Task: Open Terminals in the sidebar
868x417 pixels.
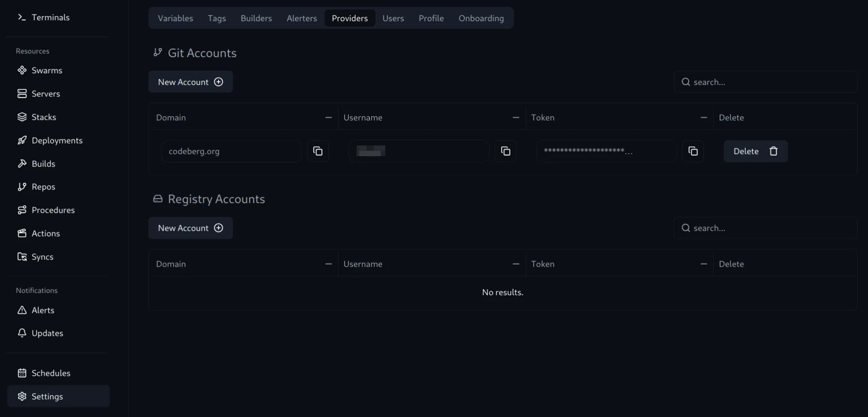Action: (x=58, y=17)
